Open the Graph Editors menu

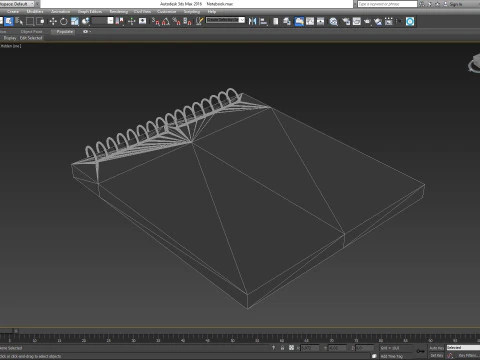[x=90, y=11]
